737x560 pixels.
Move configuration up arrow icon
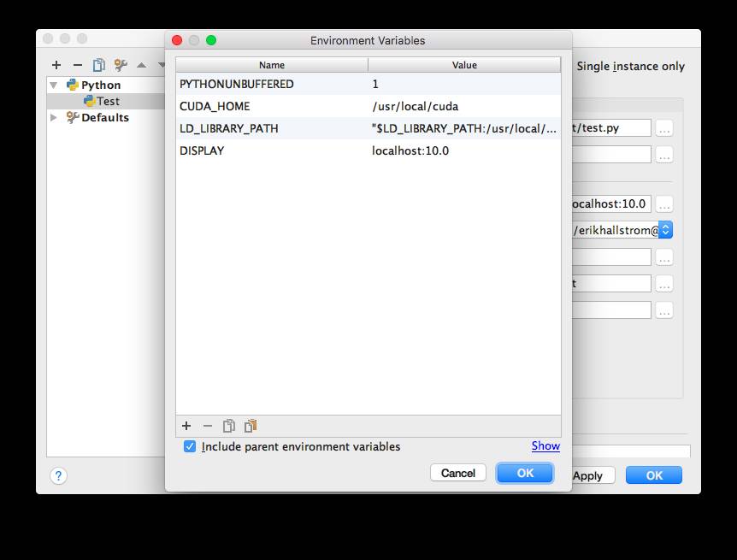pyautogui.click(x=141, y=65)
